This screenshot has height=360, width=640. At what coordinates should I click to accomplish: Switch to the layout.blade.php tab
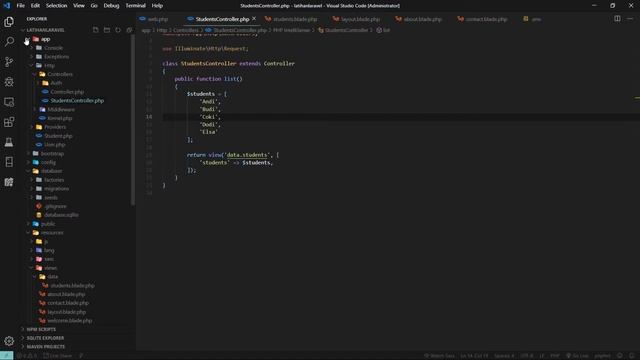tap(360, 19)
